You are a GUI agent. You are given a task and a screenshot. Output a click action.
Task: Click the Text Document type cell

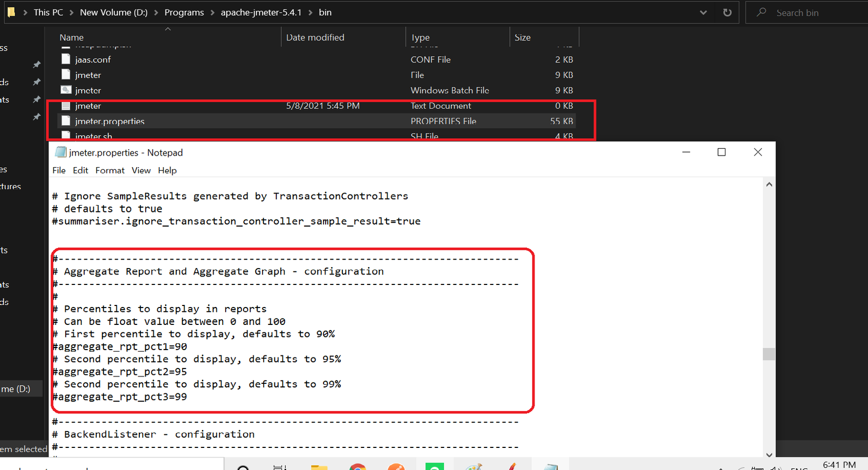[x=441, y=106]
